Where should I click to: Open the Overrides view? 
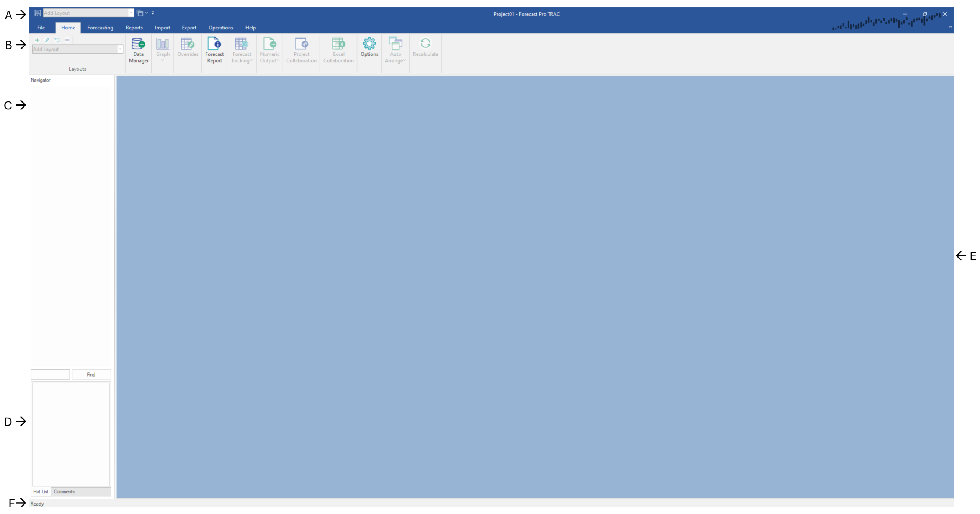pos(188,47)
